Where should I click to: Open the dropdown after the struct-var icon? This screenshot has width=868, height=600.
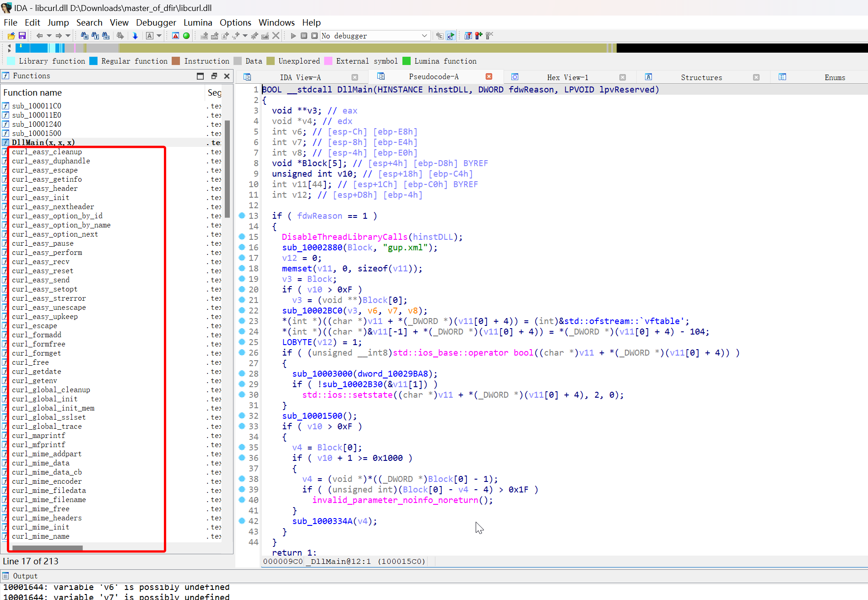click(x=245, y=36)
